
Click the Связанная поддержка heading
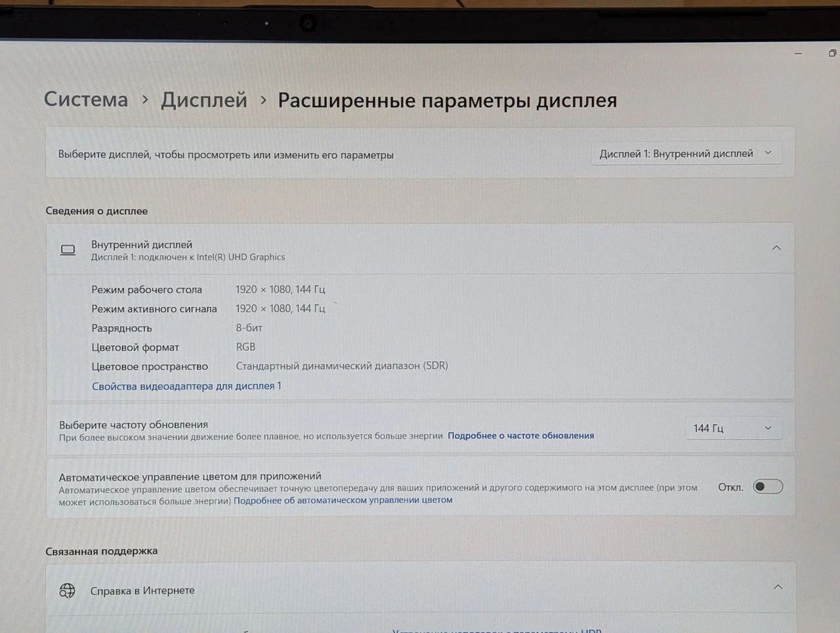tap(102, 551)
